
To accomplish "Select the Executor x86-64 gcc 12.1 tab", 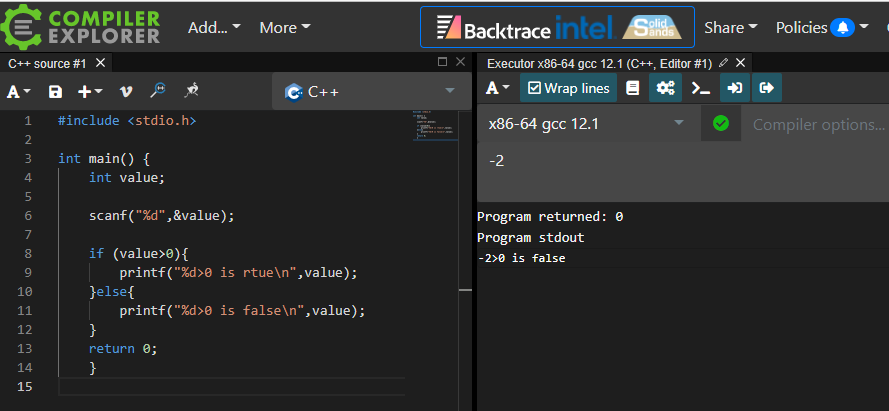I will pyautogui.click(x=599, y=63).
